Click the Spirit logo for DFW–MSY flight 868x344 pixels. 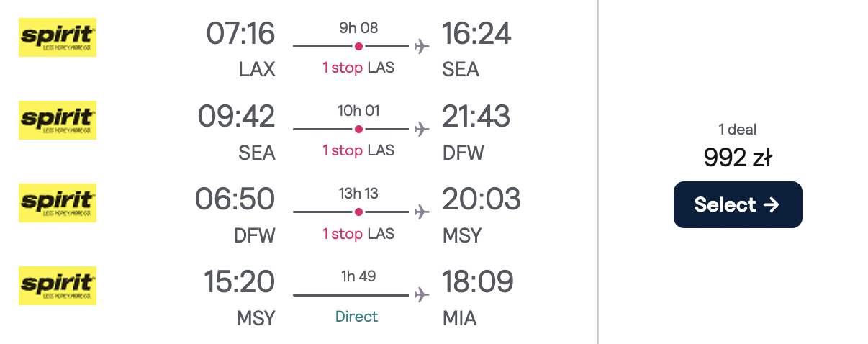click(x=58, y=203)
